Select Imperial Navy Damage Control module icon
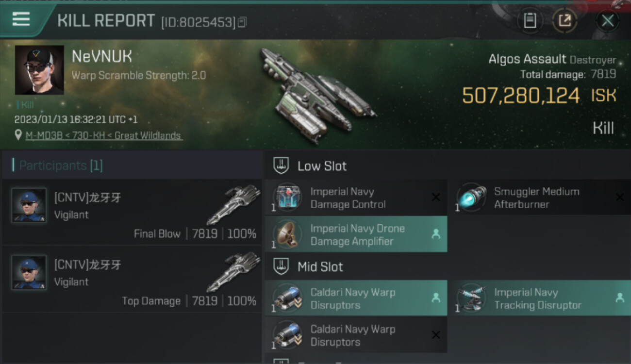Image resolution: width=631 pixels, height=364 pixels. (x=288, y=198)
